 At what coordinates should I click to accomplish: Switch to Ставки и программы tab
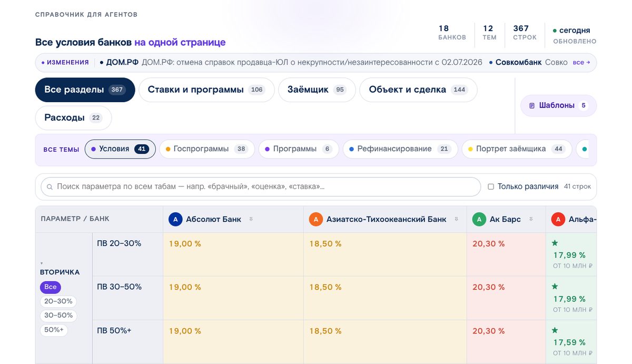click(x=206, y=90)
